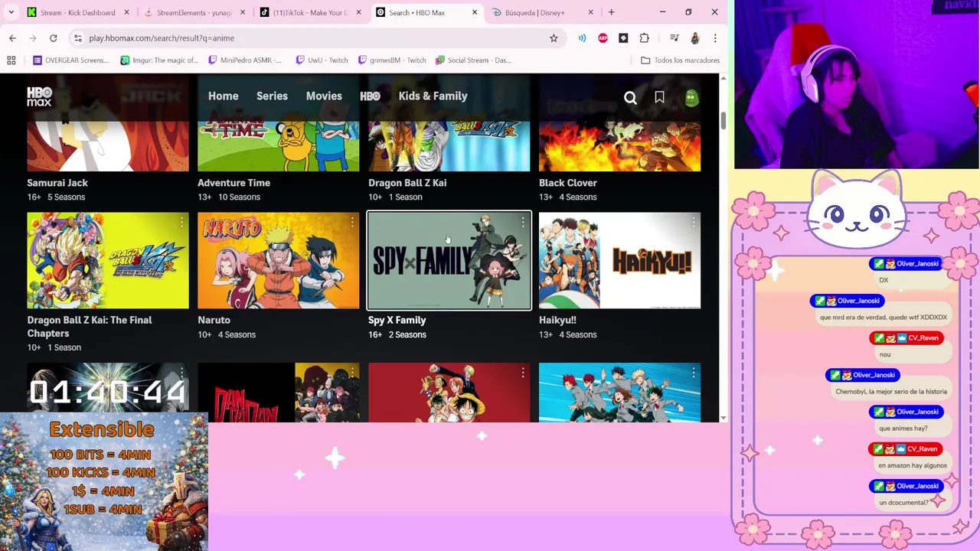Open My List bookmark icon

coord(659,97)
